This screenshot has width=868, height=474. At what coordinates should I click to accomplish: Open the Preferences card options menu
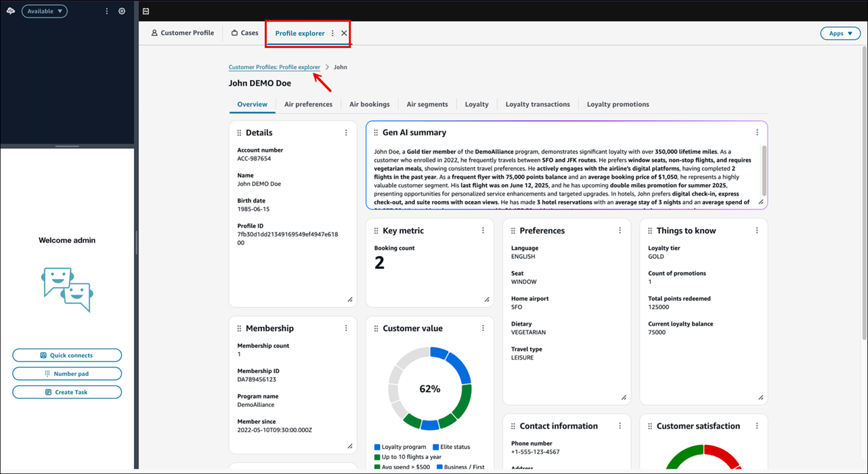pyautogui.click(x=620, y=230)
